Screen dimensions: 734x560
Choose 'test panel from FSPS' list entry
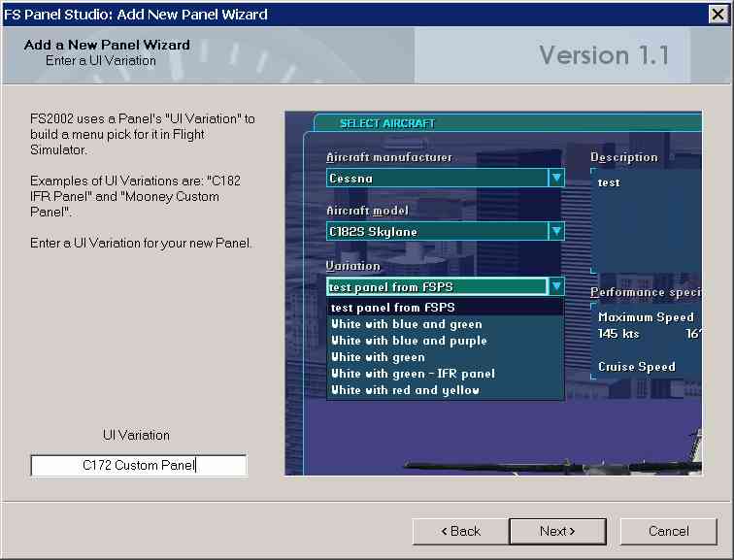(446, 308)
